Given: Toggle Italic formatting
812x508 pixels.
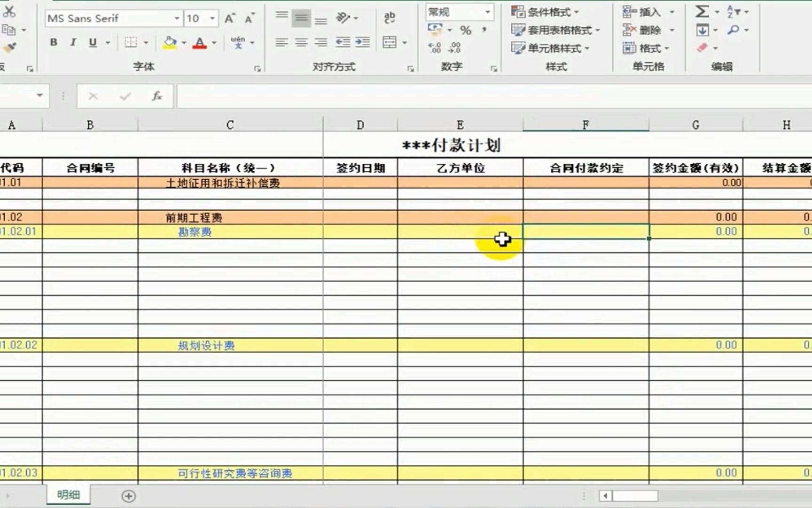Looking at the screenshot, I should (73, 42).
